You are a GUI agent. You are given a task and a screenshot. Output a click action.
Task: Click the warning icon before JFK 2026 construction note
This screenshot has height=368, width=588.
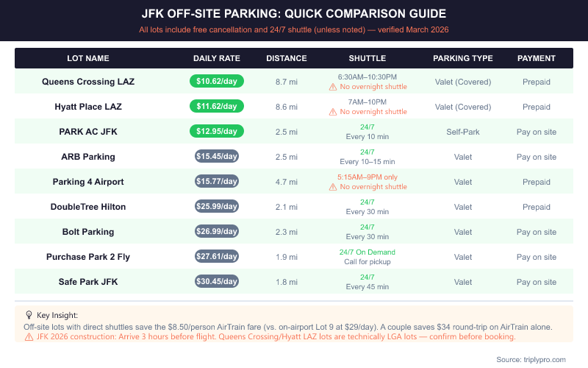point(29,336)
